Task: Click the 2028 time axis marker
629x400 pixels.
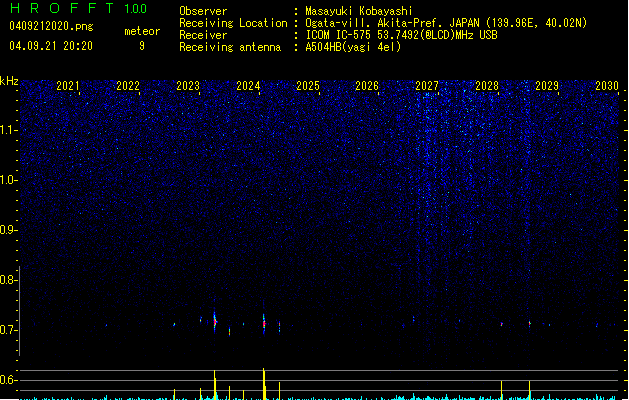Action: pyautogui.click(x=487, y=86)
